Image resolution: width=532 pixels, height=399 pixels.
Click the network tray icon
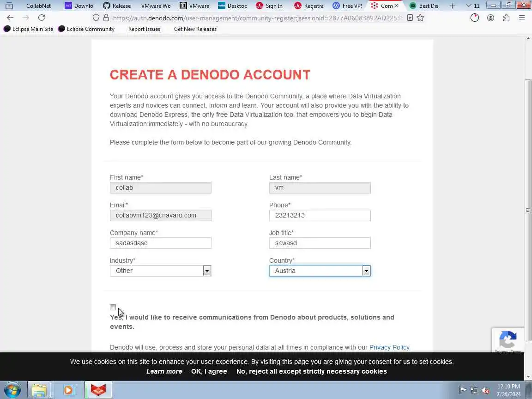click(474, 390)
